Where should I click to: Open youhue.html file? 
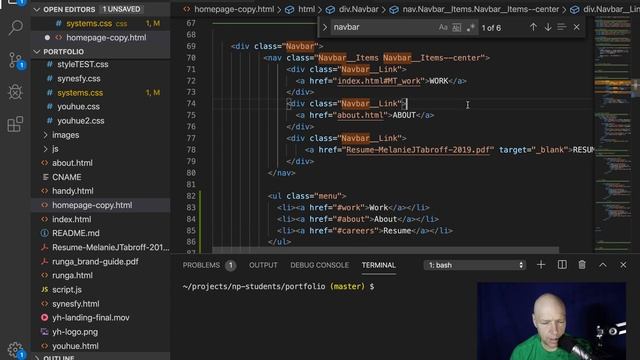pos(75,346)
